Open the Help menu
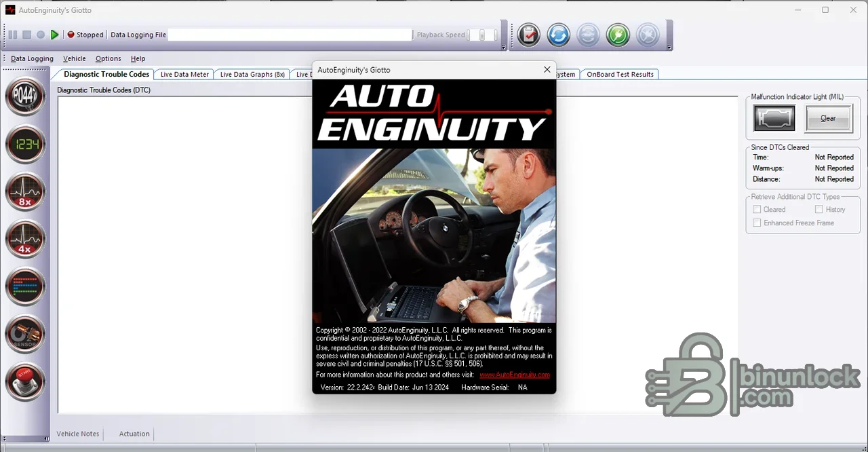Image resolution: width=868 pixels, height=452 pixels. [138, 58]
